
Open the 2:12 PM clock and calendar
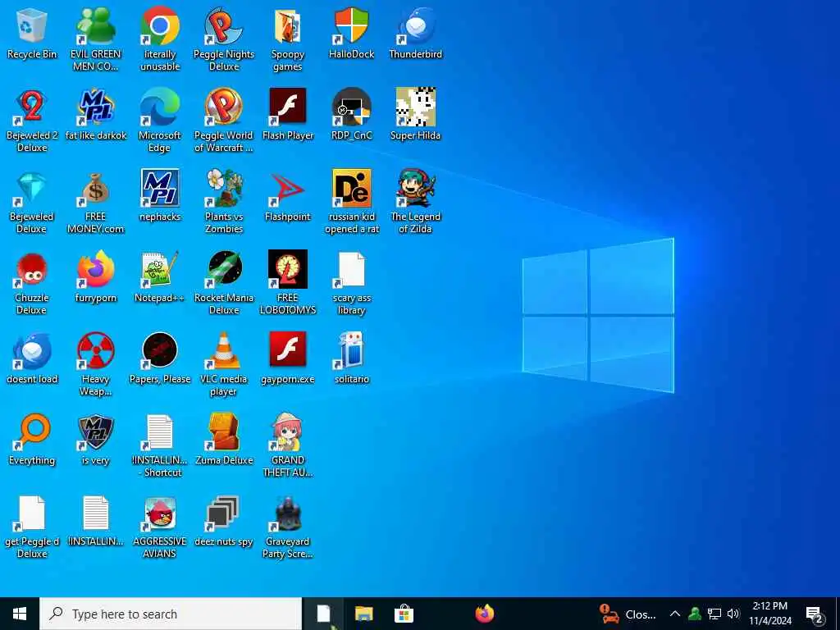tap(770, 614)
